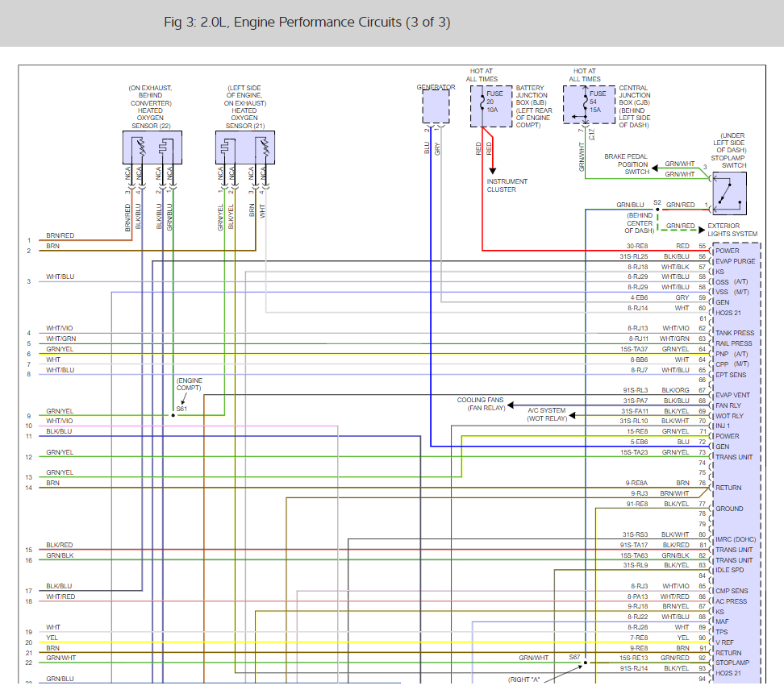Select the Stoplamp Switch symbol
Image resolution: width=784 pixels, height=694 pixels.
[x=729, y=193]
